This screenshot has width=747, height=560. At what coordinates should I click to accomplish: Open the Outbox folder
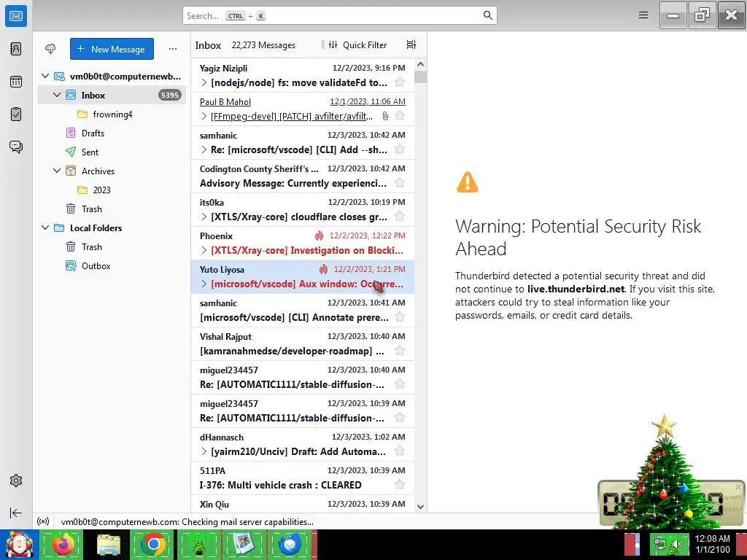click(112, 265)
